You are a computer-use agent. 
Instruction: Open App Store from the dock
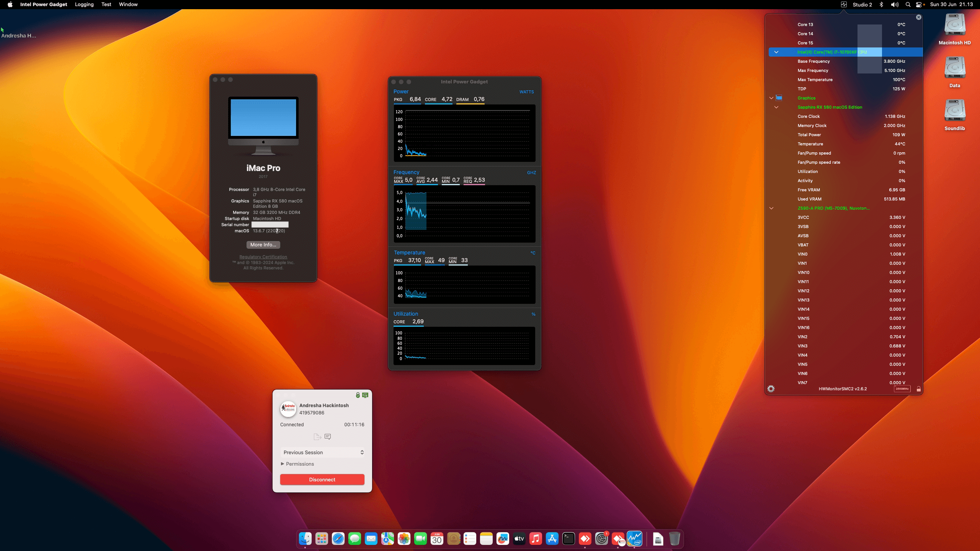[x=552, y=539]
